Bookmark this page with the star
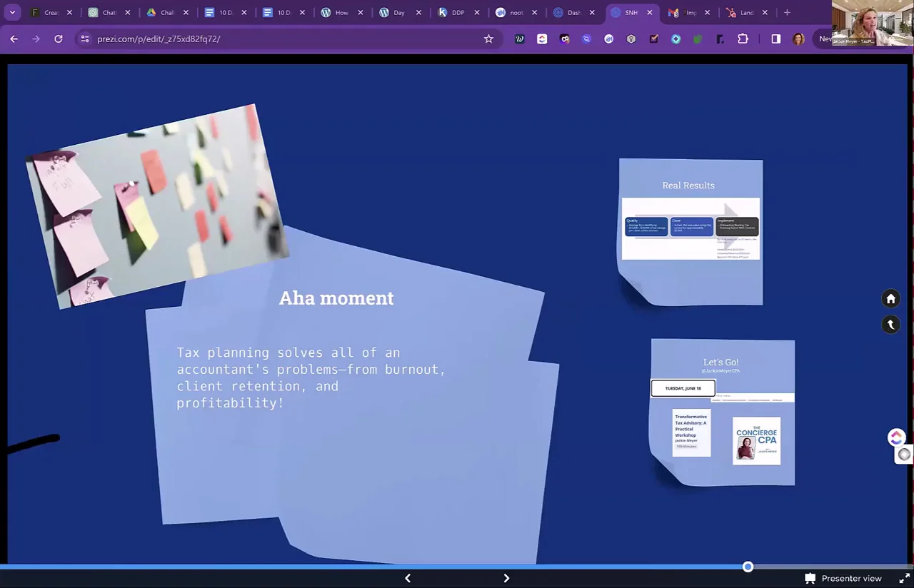Screen dimensions: 914x588 (488, 39)
